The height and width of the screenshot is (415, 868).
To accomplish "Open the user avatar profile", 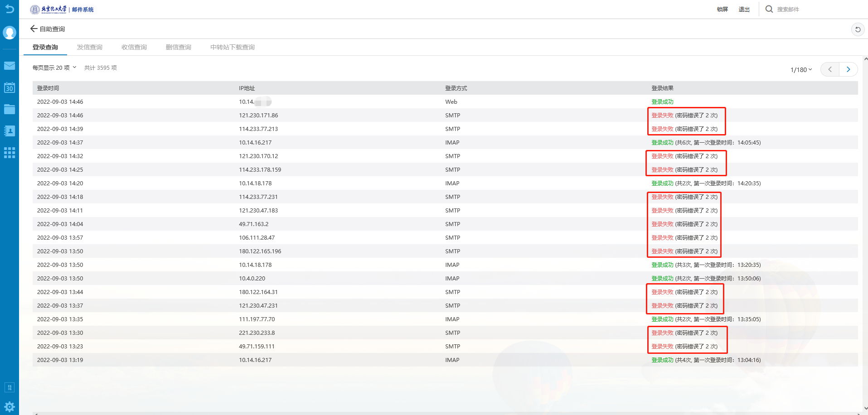I will [x=10, y=33].
